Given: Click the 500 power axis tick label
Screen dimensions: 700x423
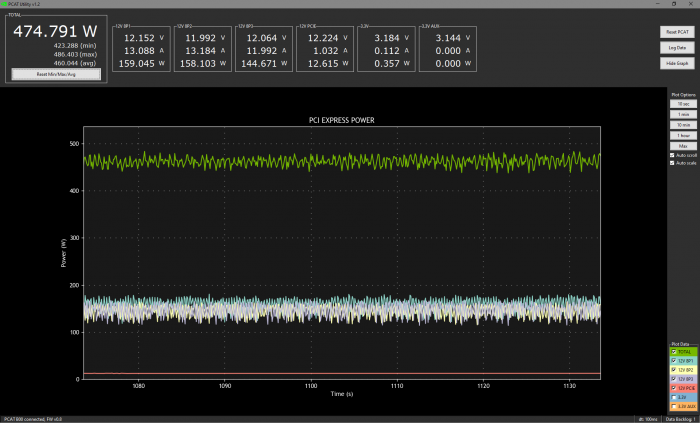Looking at the screenshot, I should pyautogui.click(x=74, y=144).
